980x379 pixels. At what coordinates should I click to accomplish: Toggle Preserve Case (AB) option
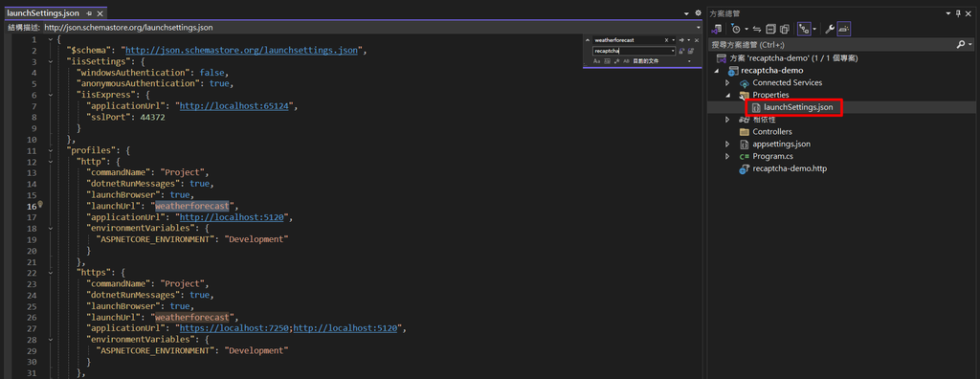pyautogui.click(x=626, y=61)
